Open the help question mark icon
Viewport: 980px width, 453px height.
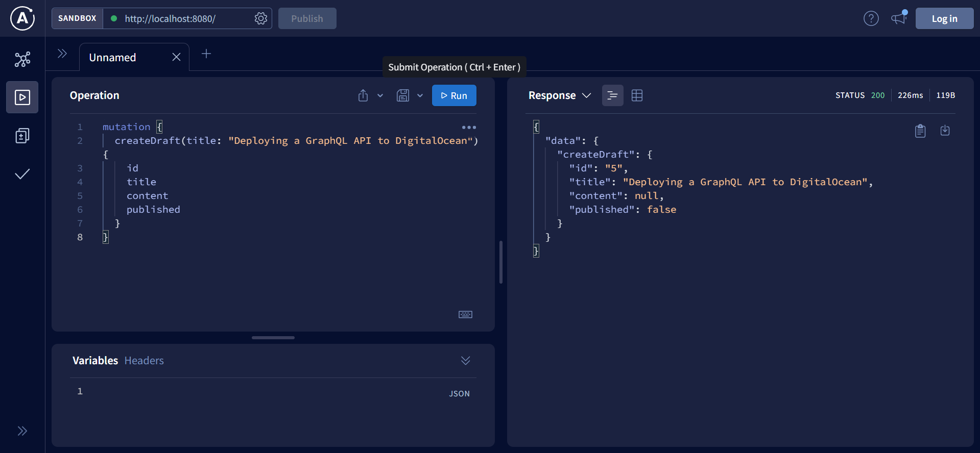coord(871,18)
